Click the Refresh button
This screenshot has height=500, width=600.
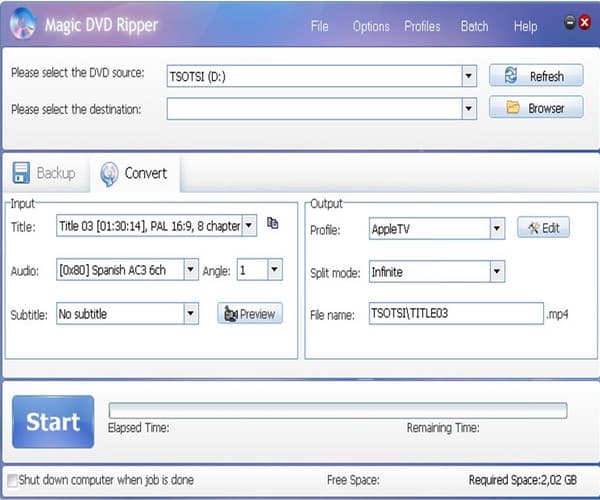tap(536, 76)
